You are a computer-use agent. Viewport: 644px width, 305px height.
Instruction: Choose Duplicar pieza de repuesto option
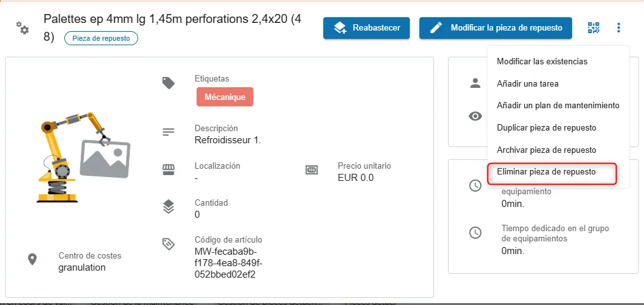pos(546,127)
